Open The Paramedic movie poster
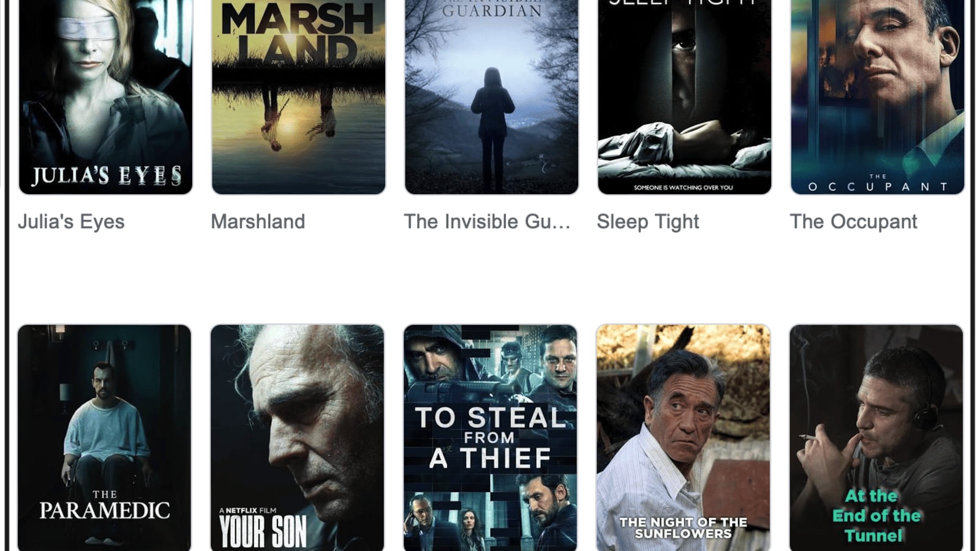The image size is (980, 551). 104,438
